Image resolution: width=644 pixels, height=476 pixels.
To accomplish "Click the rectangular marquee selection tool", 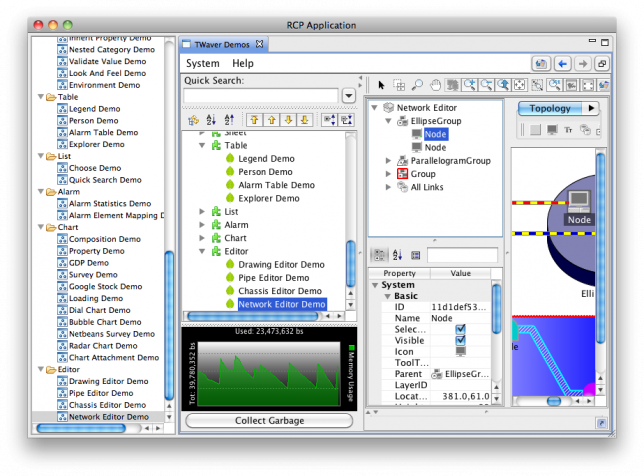I will (399, 85).
